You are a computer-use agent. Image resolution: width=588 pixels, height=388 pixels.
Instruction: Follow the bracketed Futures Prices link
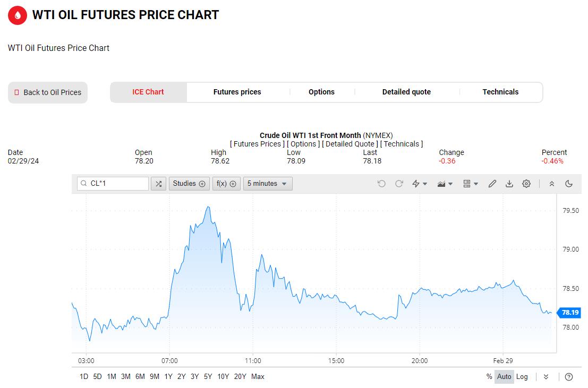point(257,144)
